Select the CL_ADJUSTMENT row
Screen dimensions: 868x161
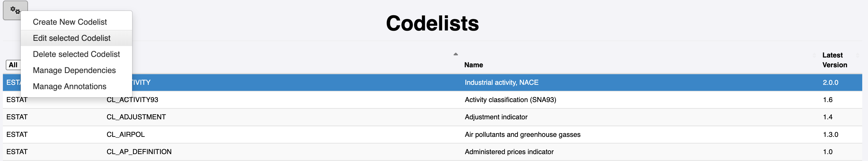point(432,117)
